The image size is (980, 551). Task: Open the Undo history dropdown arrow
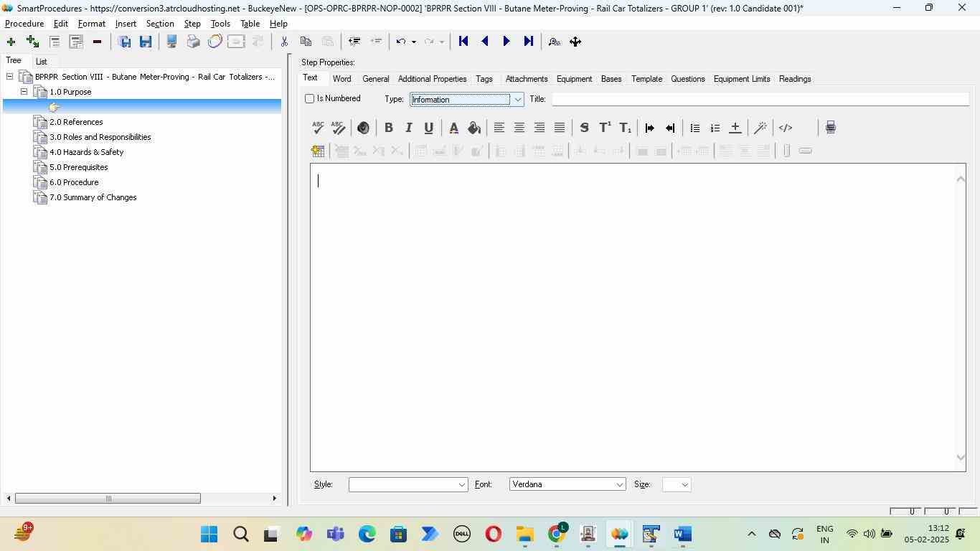(x=413, y=42)
